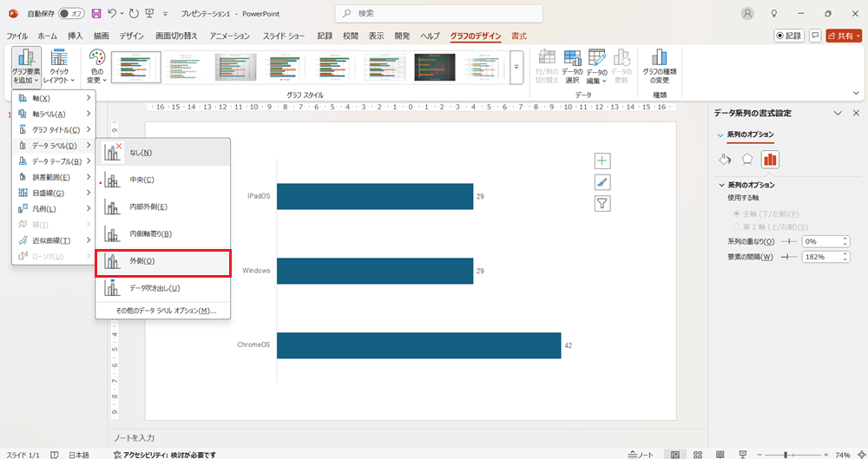Choose 中央(C) data label option
Image resolution: width=868 pixels, height=459 pixels.
pyautogui.click(x=163, y=180)
